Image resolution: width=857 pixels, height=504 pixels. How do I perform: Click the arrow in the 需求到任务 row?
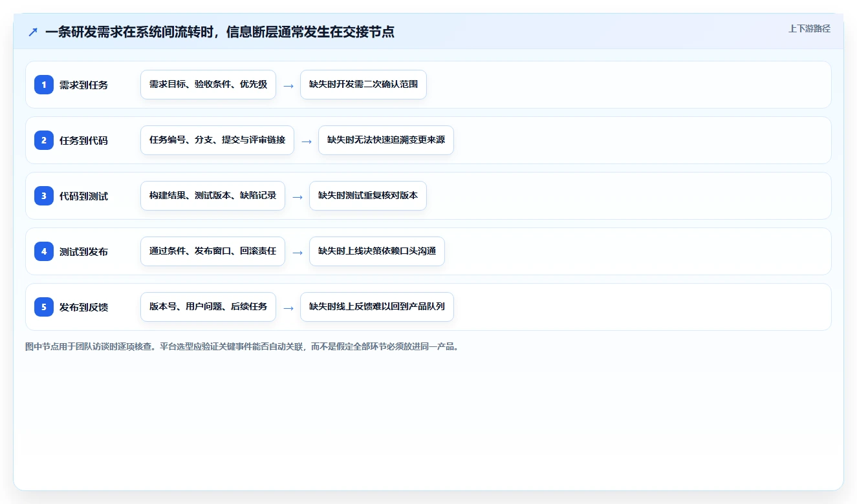coord(288,85)
